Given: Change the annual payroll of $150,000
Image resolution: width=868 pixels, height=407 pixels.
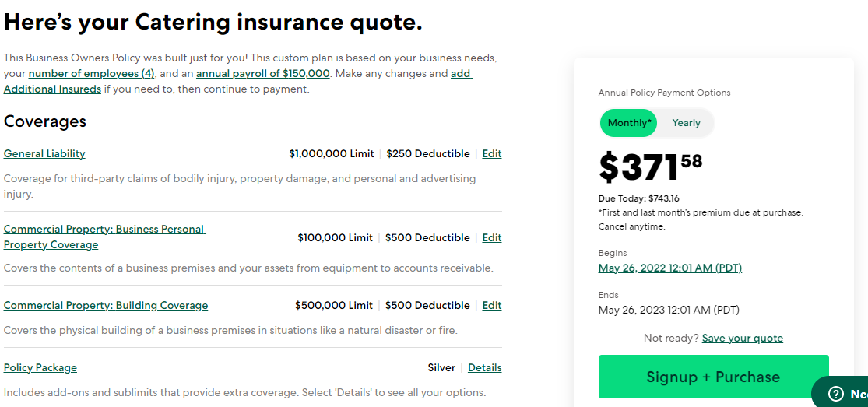Looking at the screenshot, I should click(262, 74).
